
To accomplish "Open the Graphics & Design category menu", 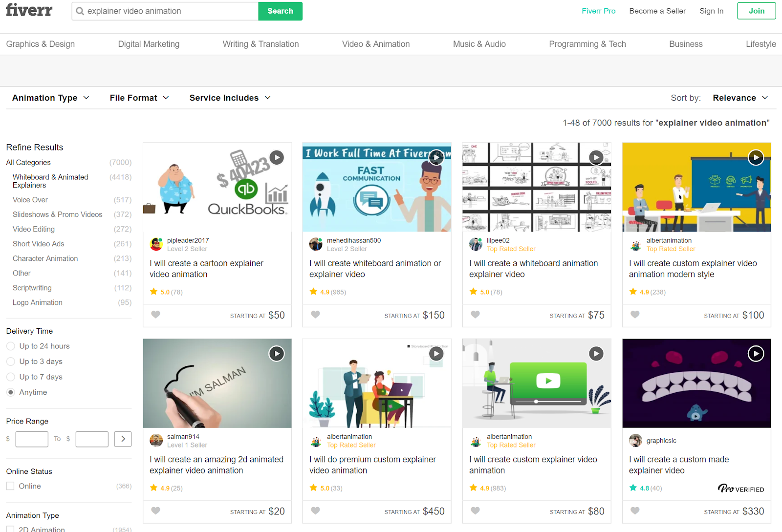I will [41, 44].
